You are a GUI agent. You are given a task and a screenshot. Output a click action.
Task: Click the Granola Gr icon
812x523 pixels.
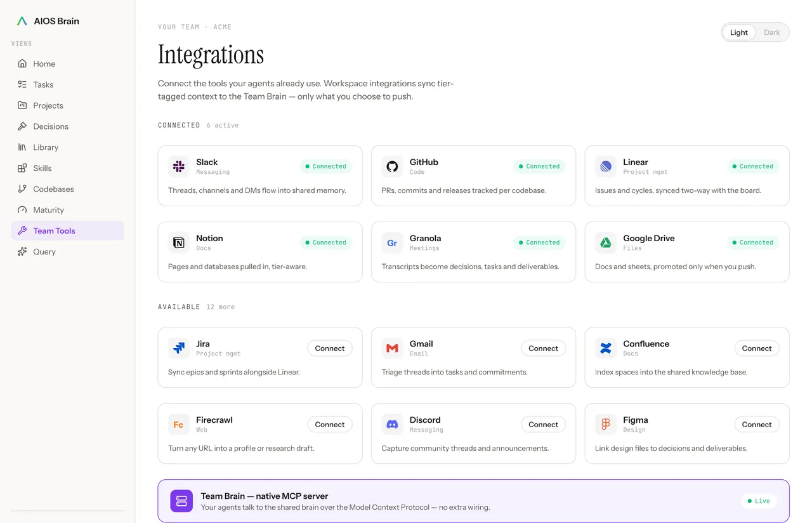pyautogui.click(x=392, y=242)
